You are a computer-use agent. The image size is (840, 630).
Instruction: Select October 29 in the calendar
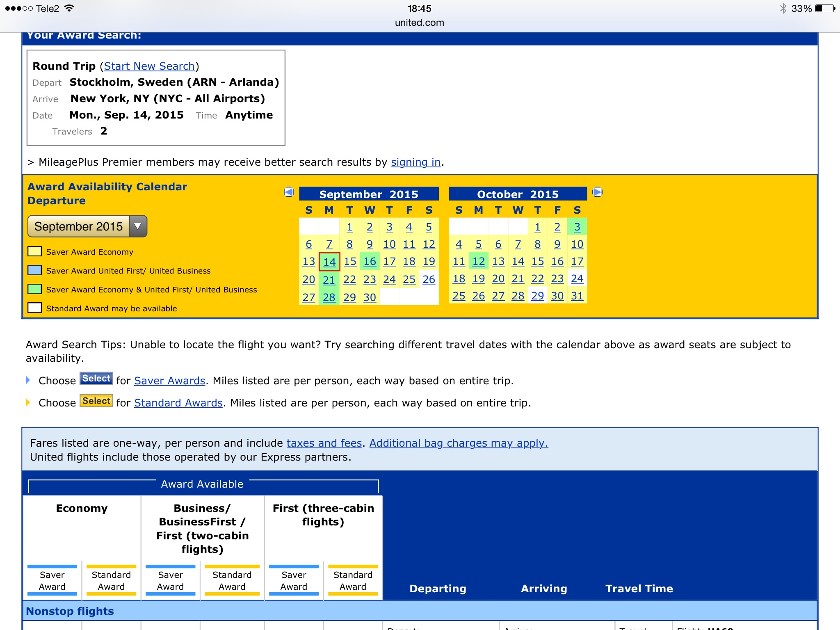(538, 296)
